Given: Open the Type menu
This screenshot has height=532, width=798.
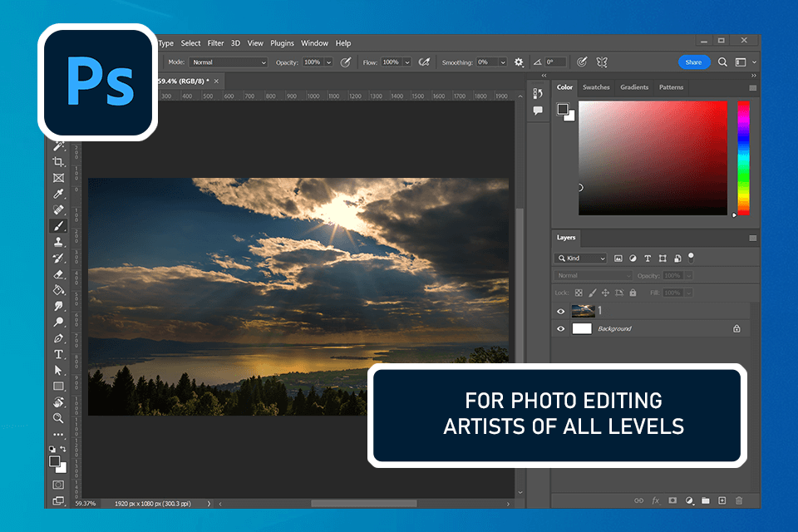Looking at the screenshot, I should tap(166, 43).
